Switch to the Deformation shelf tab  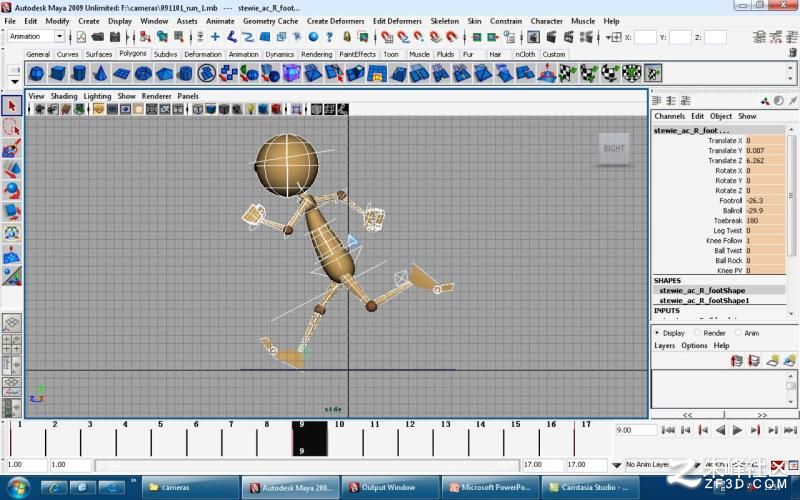point(203,54)
